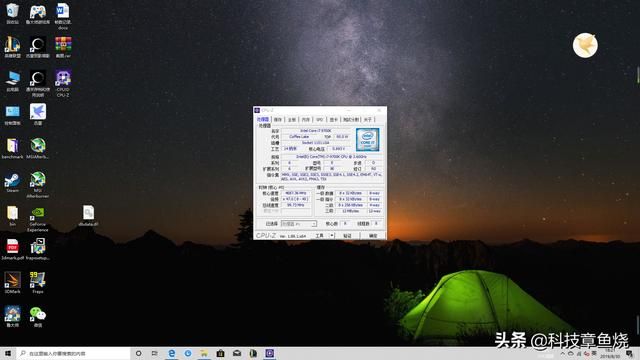
Task: Open Task View on taskbar
Action: 154,353
